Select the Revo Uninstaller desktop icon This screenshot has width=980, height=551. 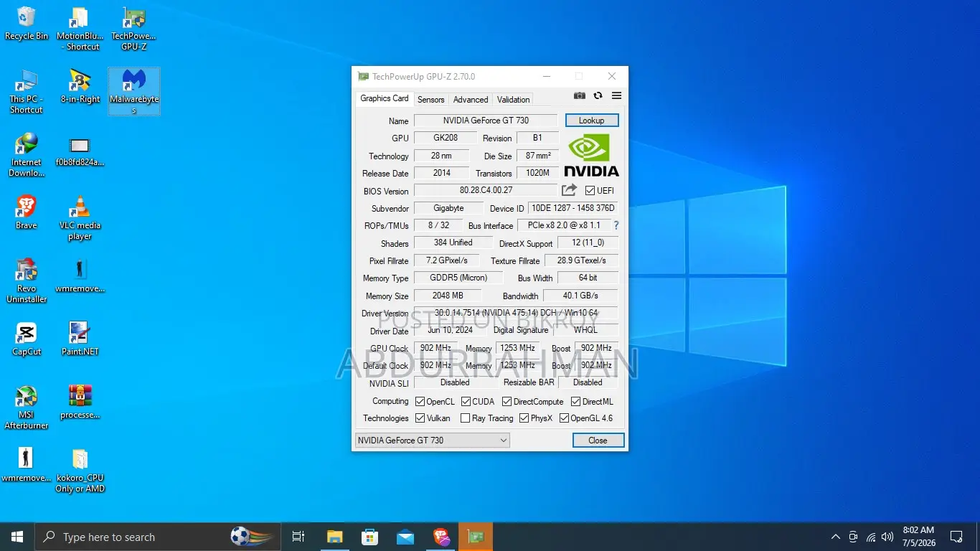pyautogui.click(x=27, y=281)
